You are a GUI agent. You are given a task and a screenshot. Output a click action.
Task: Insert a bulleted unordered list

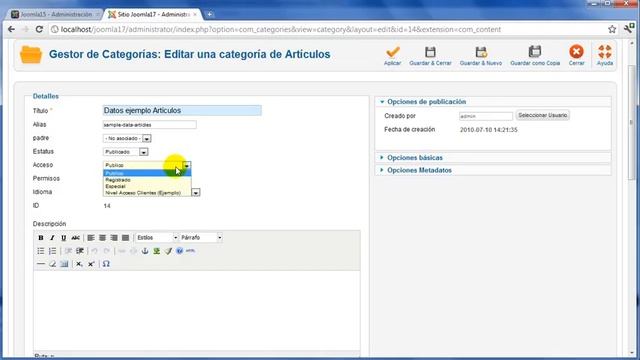41,251
